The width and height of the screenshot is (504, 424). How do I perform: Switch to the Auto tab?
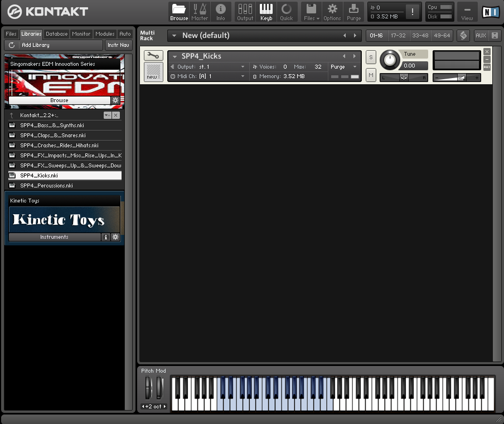pos(125,34)
